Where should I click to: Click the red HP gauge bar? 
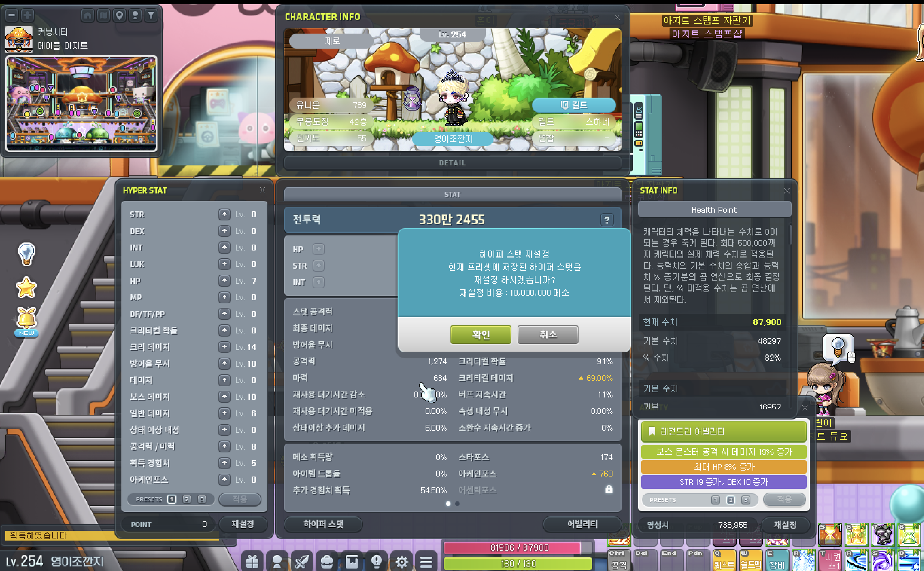pyautogui.click(x=518, y=548)
